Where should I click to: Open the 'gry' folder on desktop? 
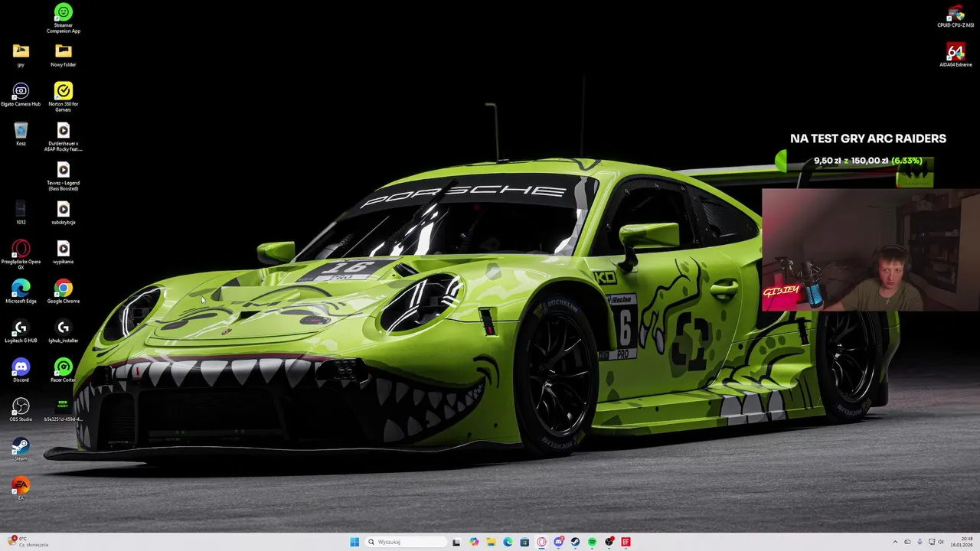click(x=21, y=56)
